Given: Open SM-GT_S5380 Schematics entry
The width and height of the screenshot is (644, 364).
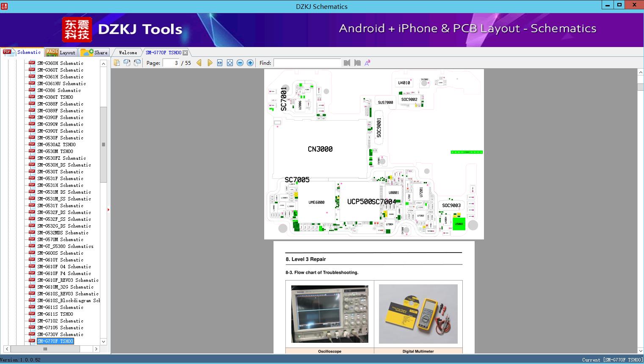Looking at the screenshot, I should (65, 246).
